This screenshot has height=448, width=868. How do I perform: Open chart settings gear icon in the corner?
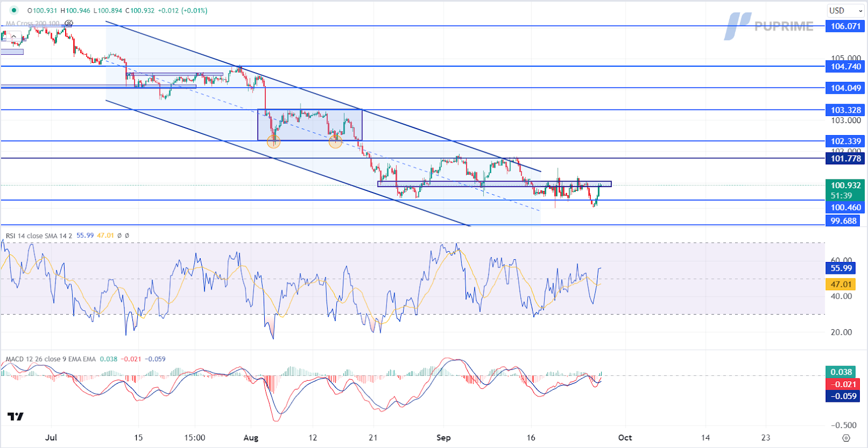pyautogui.click(x=846, y=438)
